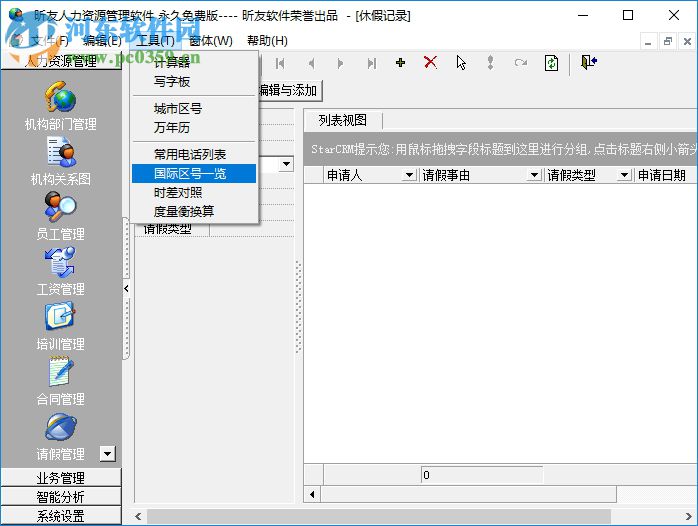Viewport: 698px width, 526px height.
Task: Open 培训管理 sidebar icon
Action: pyautogui.click(x=61, y=317)
